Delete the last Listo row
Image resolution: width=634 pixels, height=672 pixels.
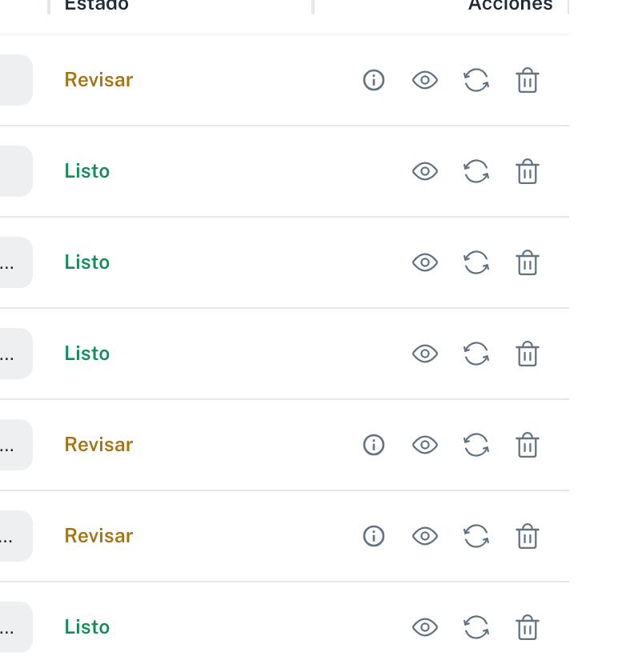(x=528, y=627)
